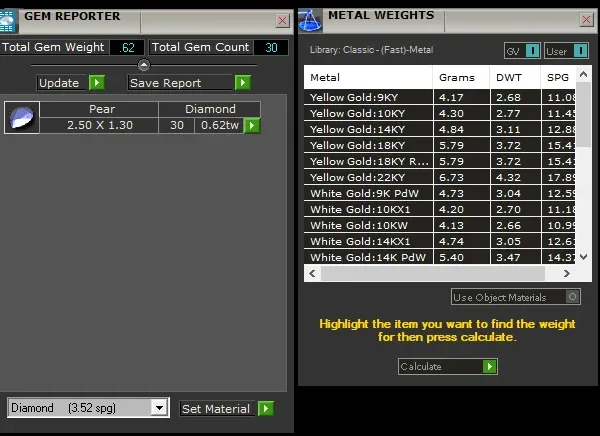Collapse panel with round up-arrow handle
600x436 pixels.
(144, 65)
